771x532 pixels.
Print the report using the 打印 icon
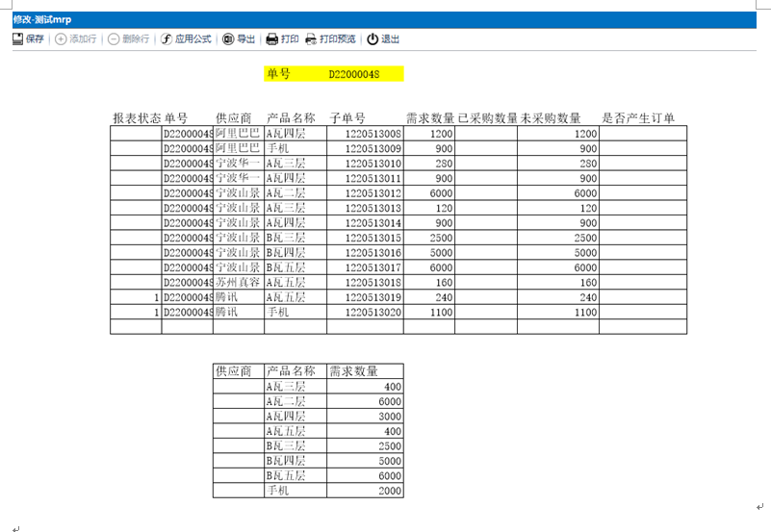[271, 39]
